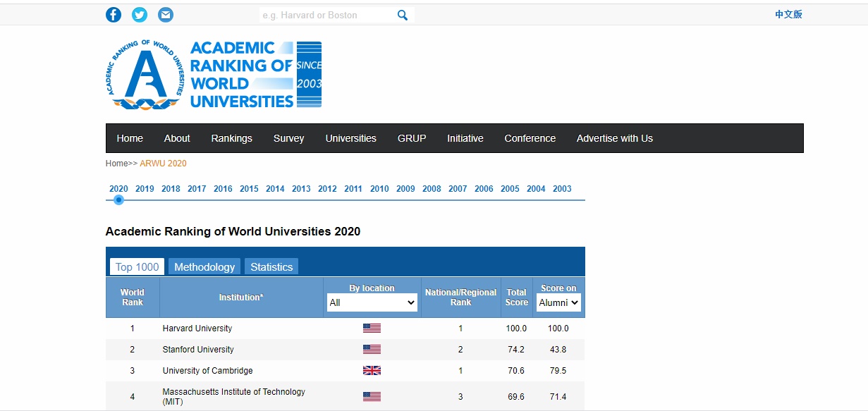Select year 2008 on the timeline
868x411 pixels.
coord(432,189)
